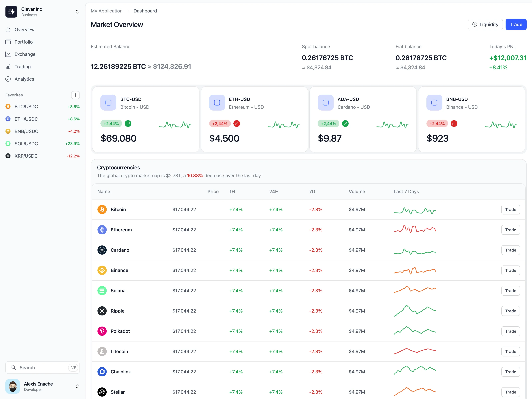Click the square icon on BTC-USD card
The height and width of the screenshot is (399, 532).
pos(108,103)
